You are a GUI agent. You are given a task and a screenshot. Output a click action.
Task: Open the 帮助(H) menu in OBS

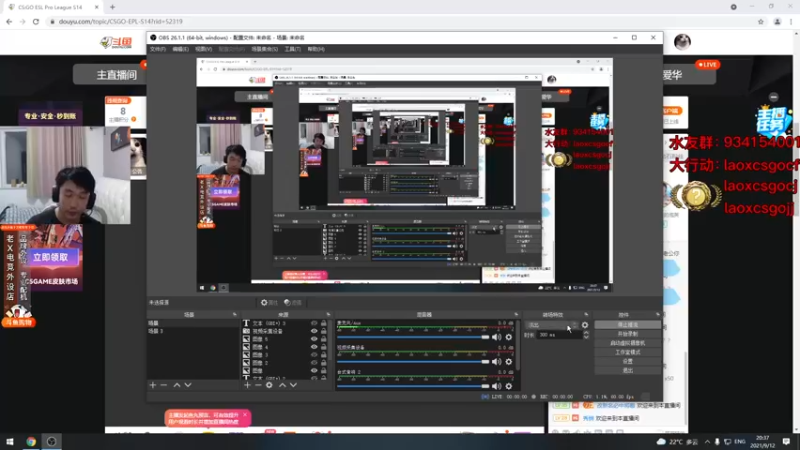[x=316, y=49]
